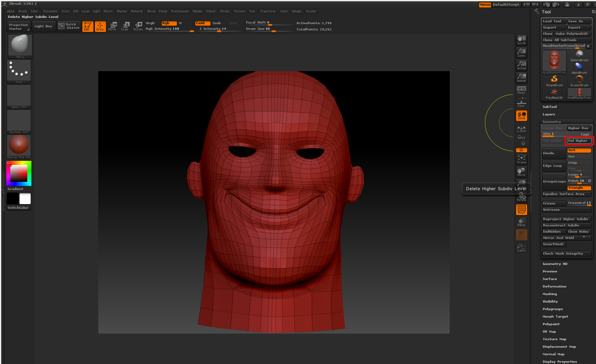Click the Del Higher button

tap(579, 141)
